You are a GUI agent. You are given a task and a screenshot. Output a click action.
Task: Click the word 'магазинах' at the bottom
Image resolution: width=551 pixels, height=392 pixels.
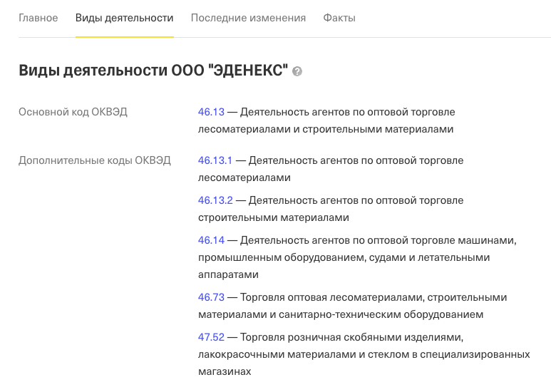tap(225, 371)
